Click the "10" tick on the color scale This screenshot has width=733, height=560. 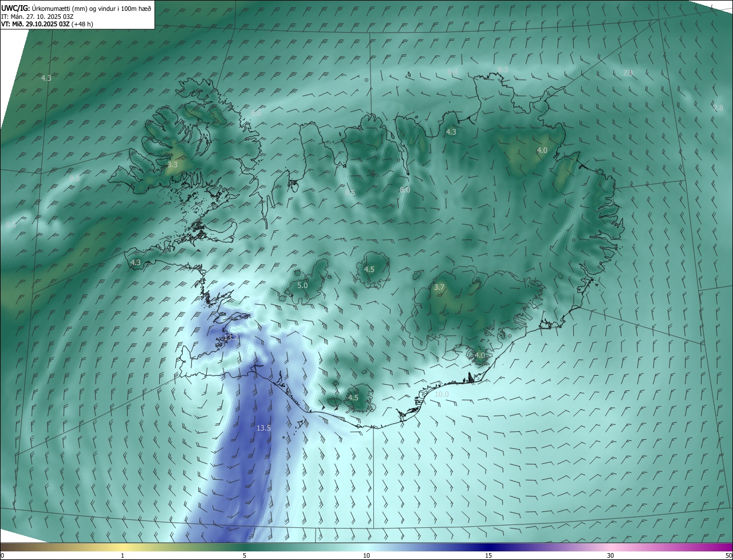(366, 555)
